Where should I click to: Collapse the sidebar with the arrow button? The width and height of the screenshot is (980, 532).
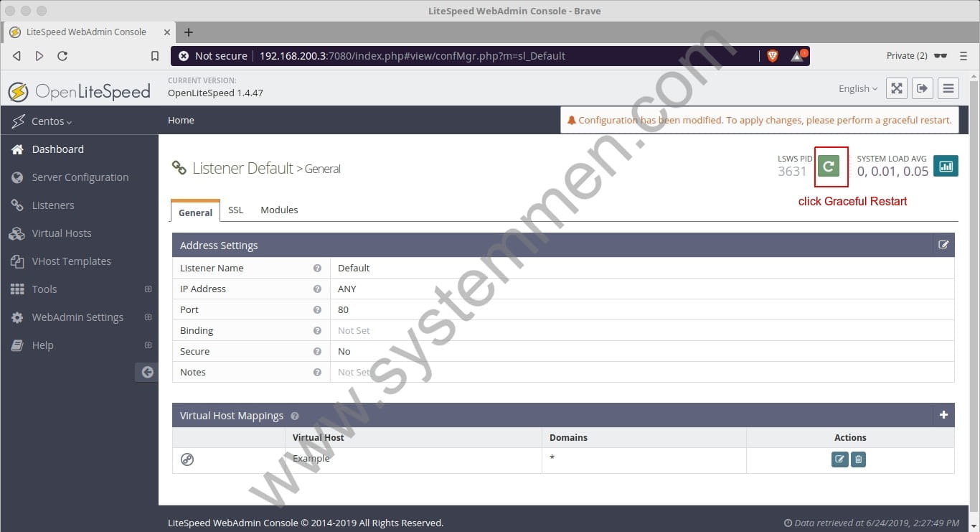point(147,372)
